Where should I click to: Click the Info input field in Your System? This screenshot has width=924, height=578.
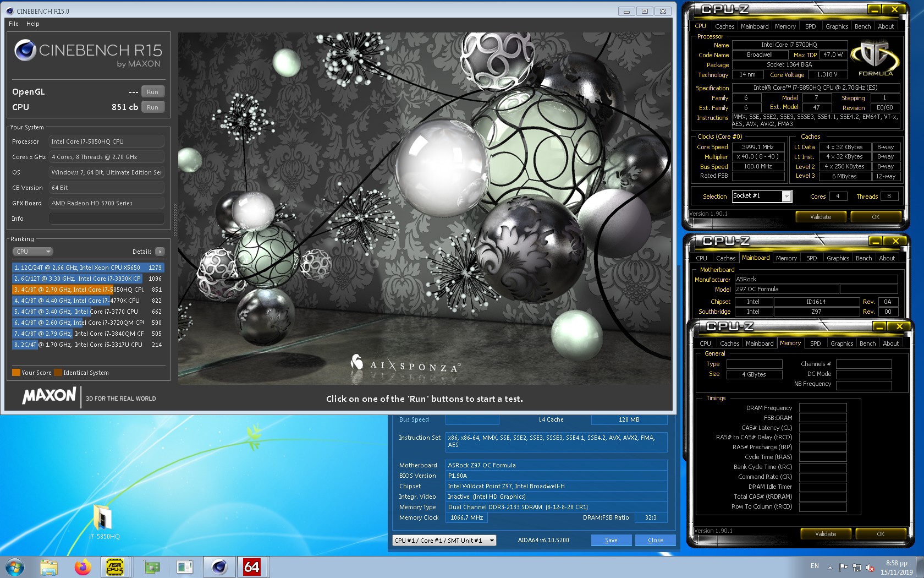click(x=107, y=219)
